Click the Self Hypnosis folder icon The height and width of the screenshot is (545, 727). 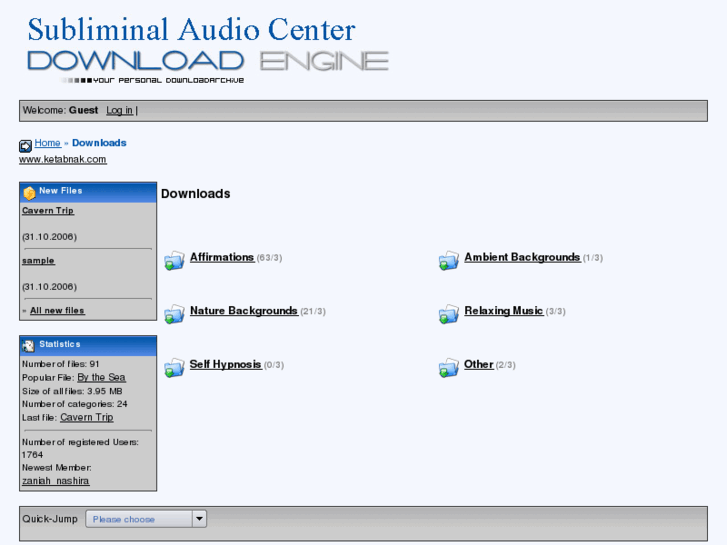174,367
